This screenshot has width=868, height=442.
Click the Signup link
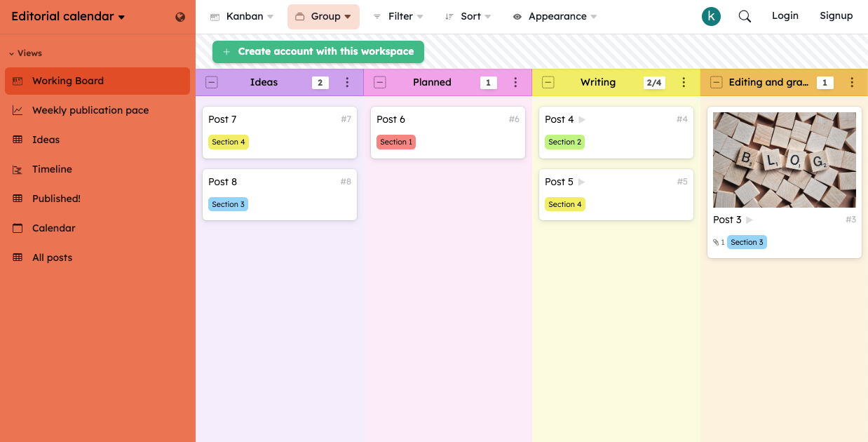(836, 15)
